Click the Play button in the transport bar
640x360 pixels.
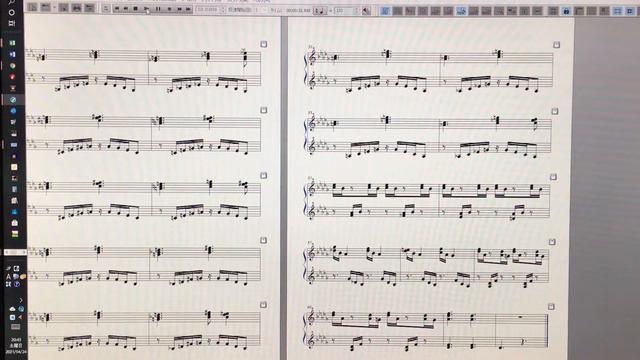pos(146,9)
